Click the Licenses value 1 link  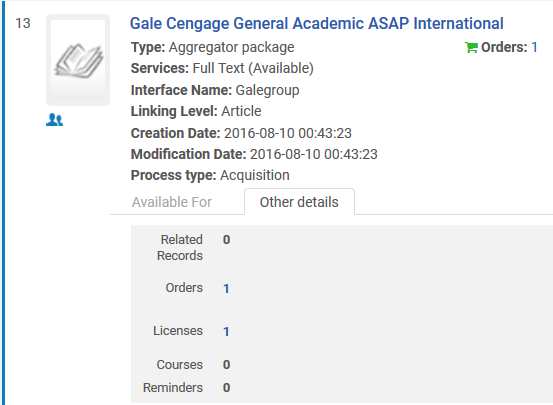coord(226,332)
